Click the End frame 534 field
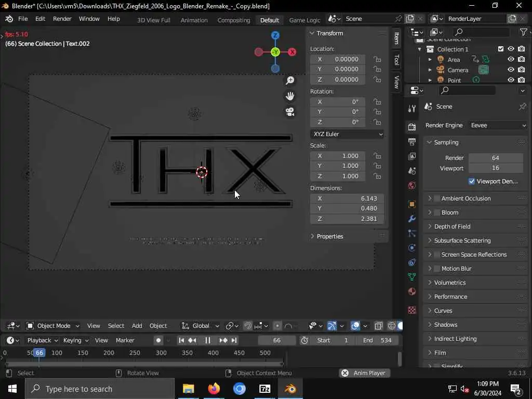The height and width of the screenshot is (399, 532). (379, 340)
